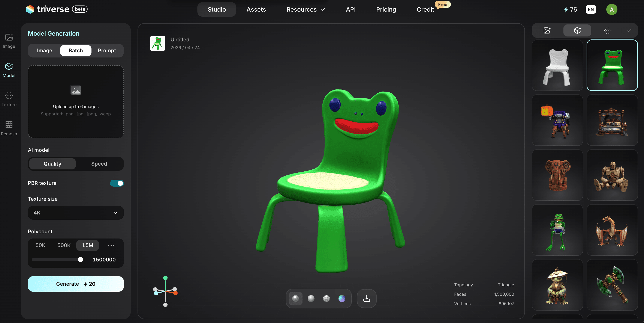Viewport: 644px width, 323px height.
Task: Open the sitting wooden robot thumbnail
Action: (x=612, y=175)
